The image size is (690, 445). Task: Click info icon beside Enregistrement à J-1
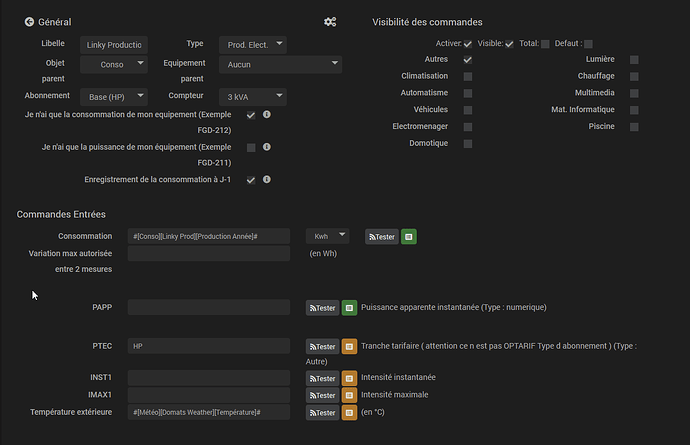point(267,180)
